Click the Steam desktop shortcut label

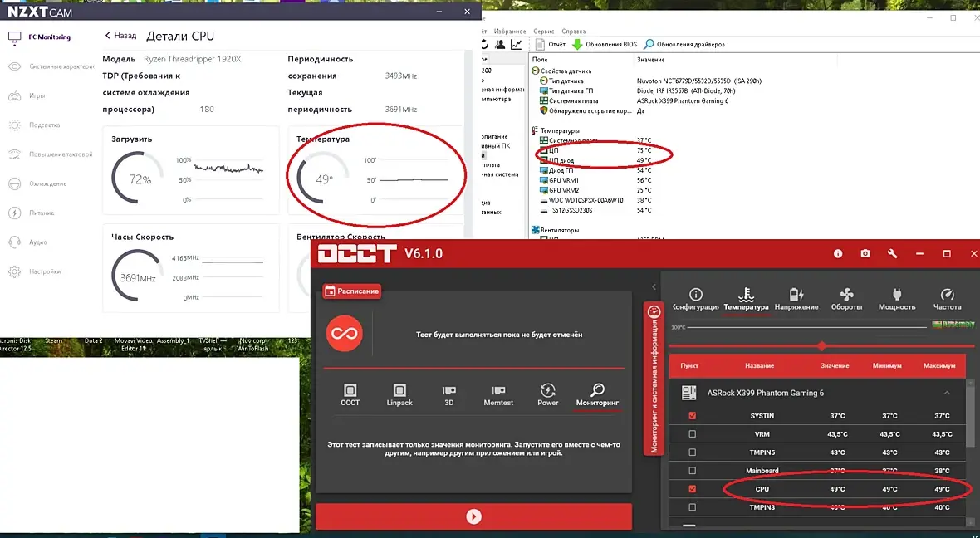53,340
